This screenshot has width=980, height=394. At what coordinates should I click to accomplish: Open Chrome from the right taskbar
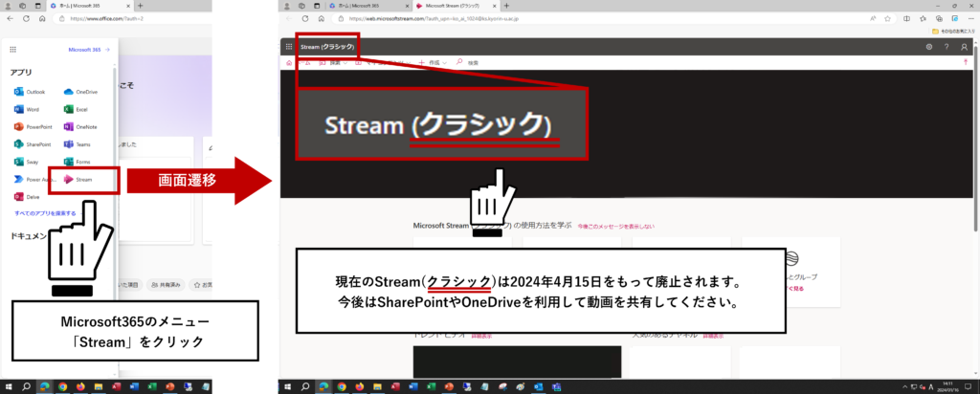tap(340, 387)
